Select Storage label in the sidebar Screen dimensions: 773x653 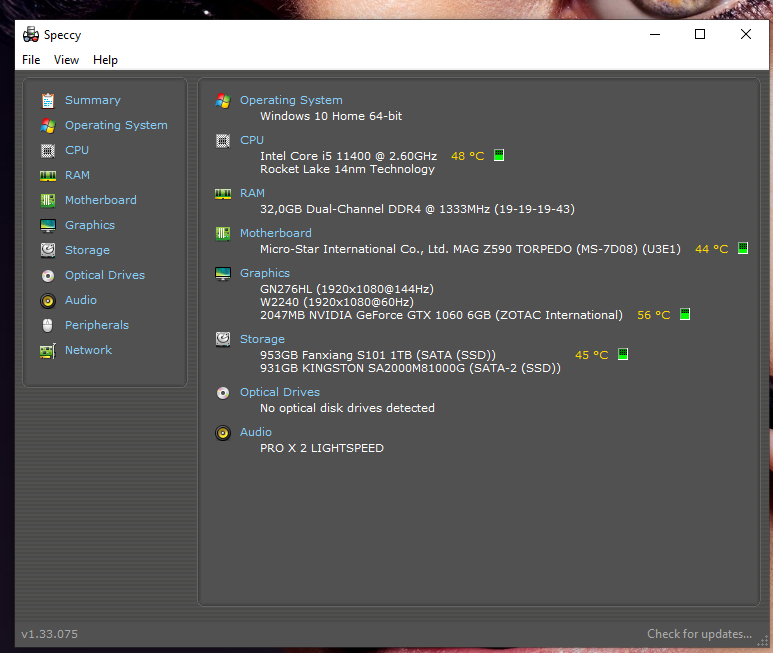87,250
